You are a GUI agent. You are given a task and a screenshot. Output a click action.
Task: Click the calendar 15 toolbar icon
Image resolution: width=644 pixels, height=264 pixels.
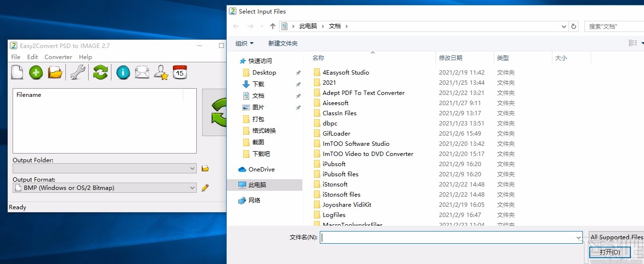point(180,73)
